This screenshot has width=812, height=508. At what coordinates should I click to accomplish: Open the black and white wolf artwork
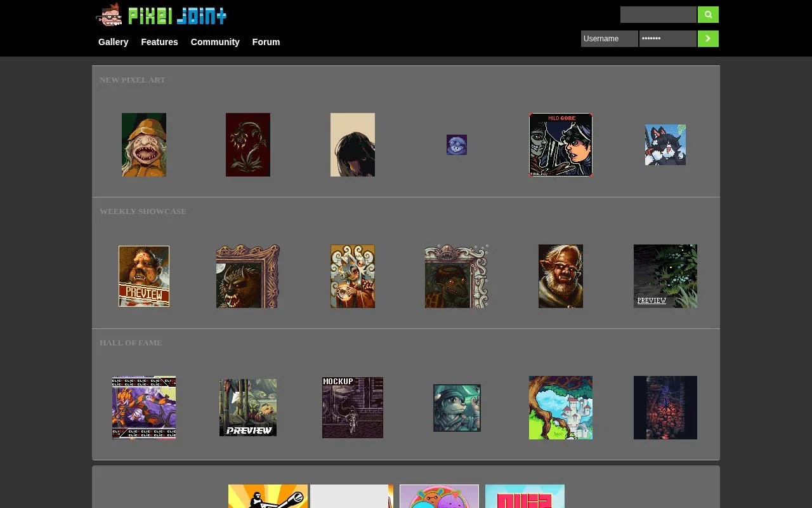point(665,145)
